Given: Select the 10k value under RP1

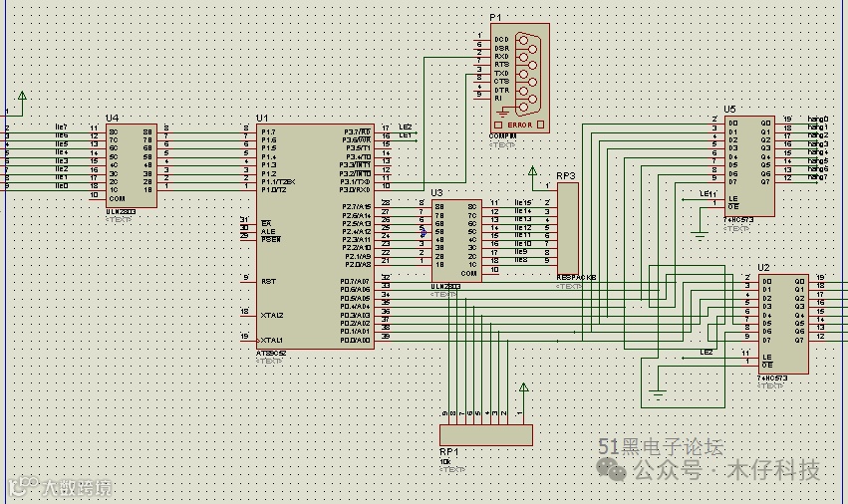Looking at the screenshot, I should coord(445,462).
